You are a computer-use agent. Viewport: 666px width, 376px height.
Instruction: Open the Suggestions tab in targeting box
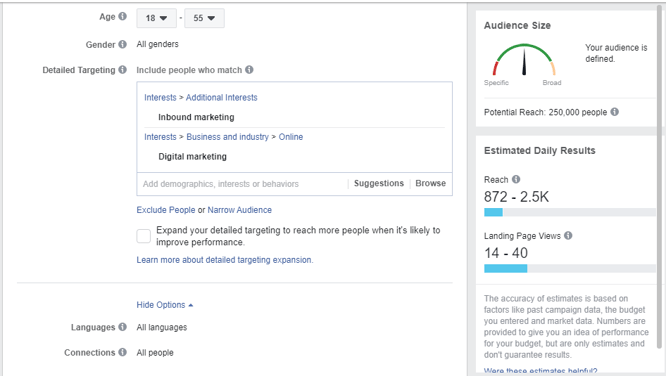coord(379,183)
